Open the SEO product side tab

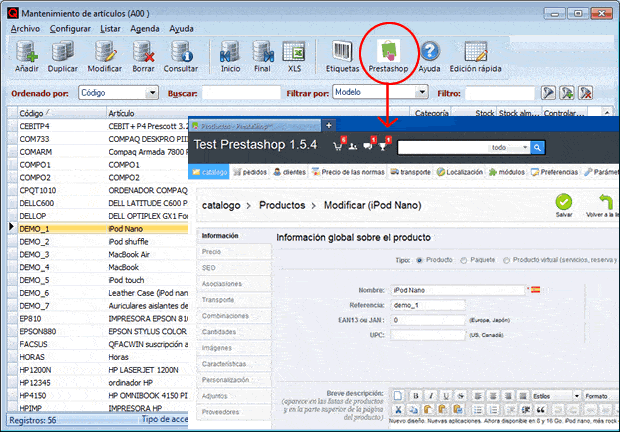[234, 268]
